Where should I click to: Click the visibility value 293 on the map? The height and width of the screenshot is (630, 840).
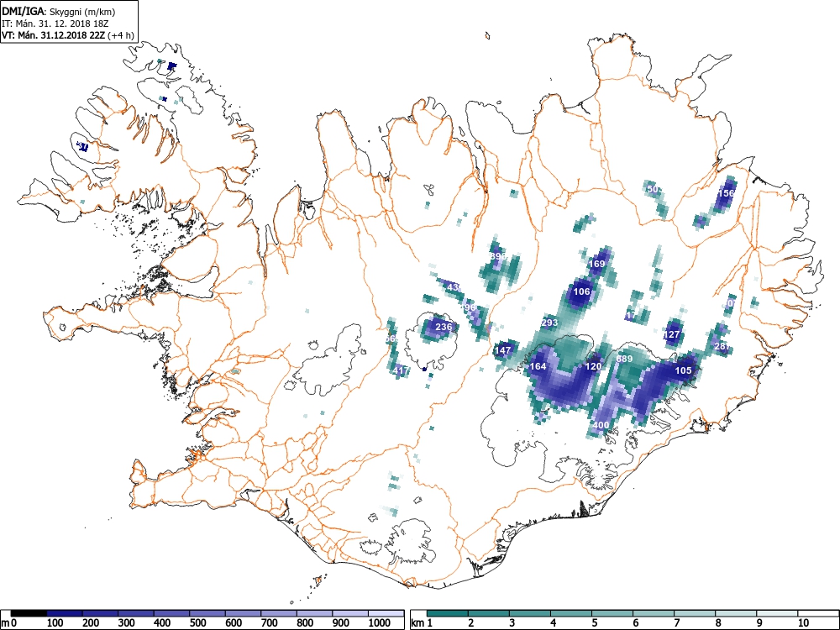tap(549, 323)
